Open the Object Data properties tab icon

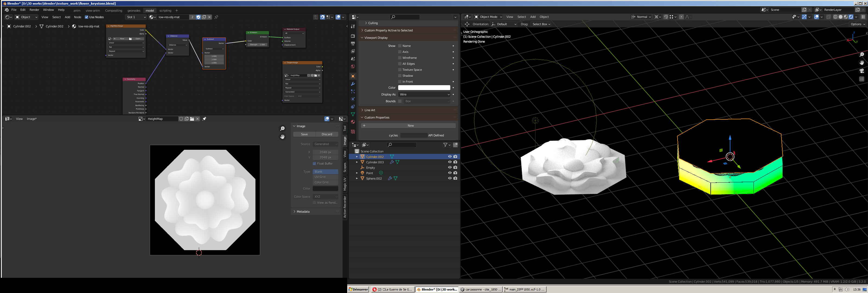coord(353,114)
